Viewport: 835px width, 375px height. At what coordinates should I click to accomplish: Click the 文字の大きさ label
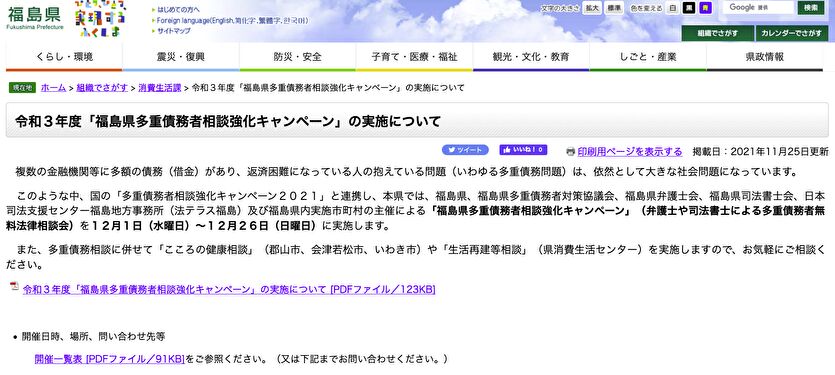pos(560,9)
